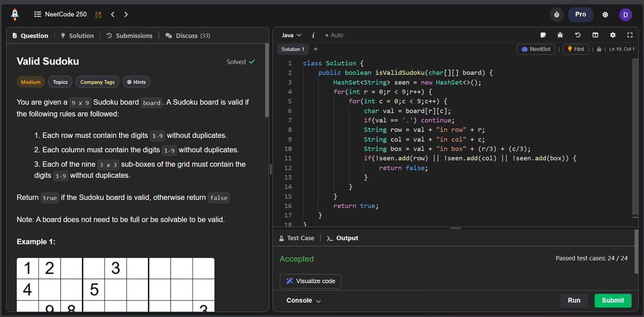Click the Hint lightbulb button

(x=575, y=49)
